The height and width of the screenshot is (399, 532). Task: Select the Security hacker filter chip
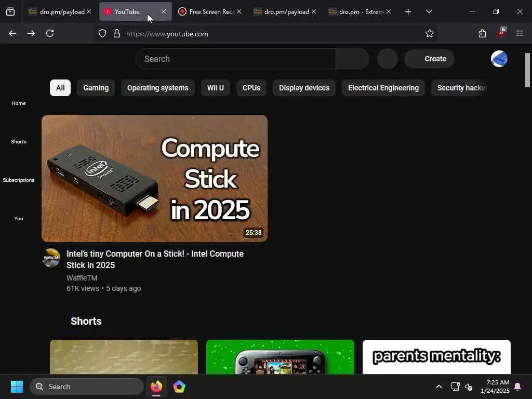(459, 88)
